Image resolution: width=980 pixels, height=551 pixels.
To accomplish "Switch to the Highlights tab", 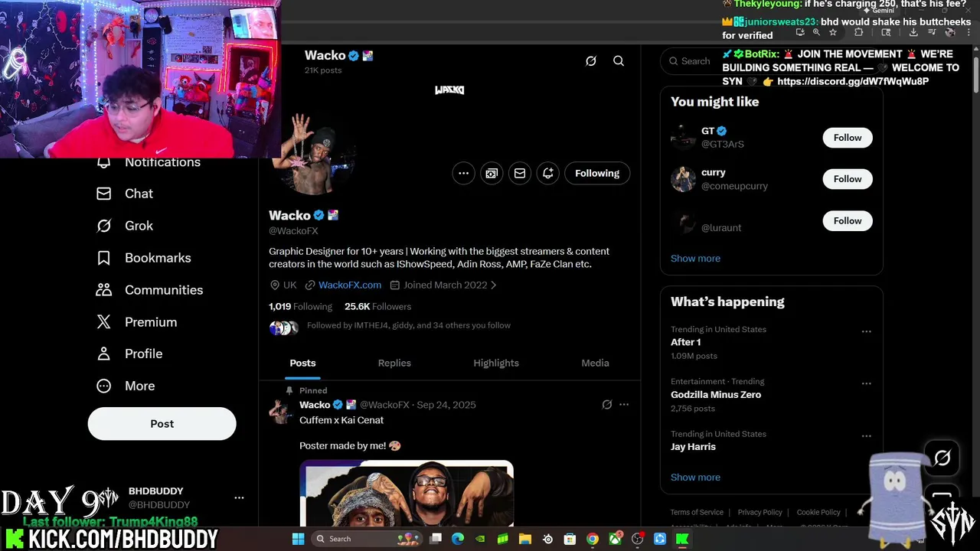I will [496, 363].
